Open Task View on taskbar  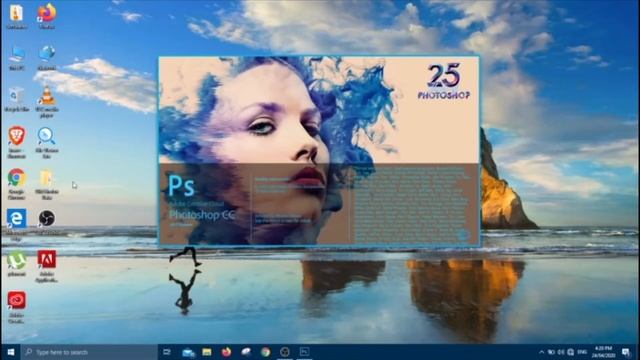(167, 352)
